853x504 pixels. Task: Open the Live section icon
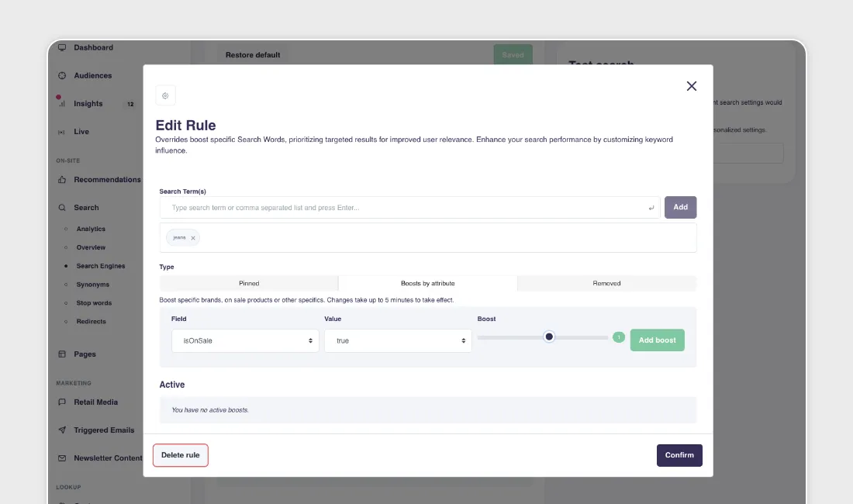(62, 131)
